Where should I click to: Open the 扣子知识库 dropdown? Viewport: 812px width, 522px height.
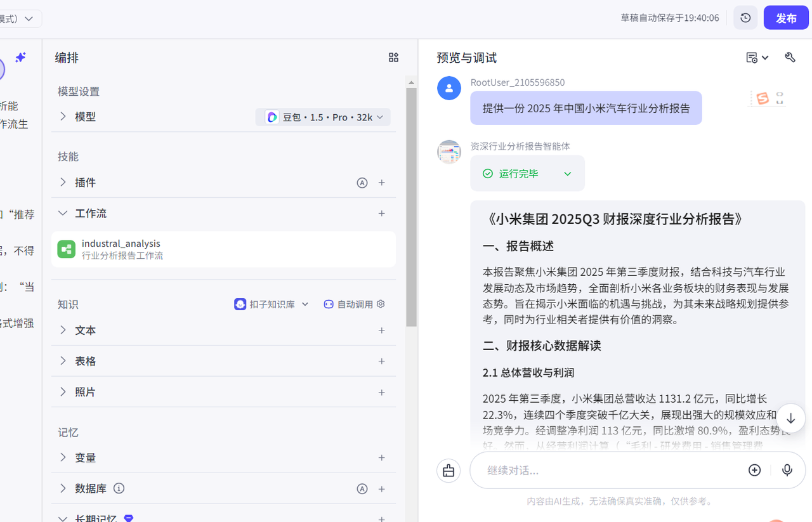(x=272, y=304)
